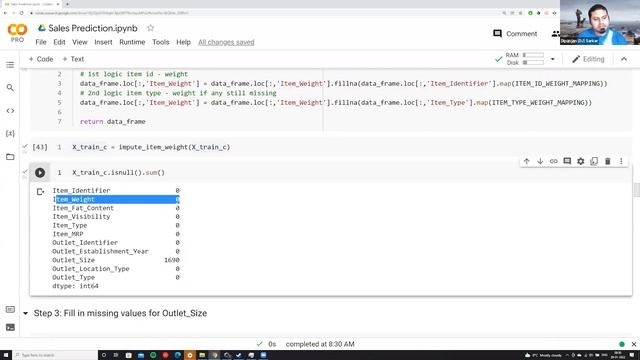Add a comment to the selected cell
640x360 pixels.
click(567, 161)
